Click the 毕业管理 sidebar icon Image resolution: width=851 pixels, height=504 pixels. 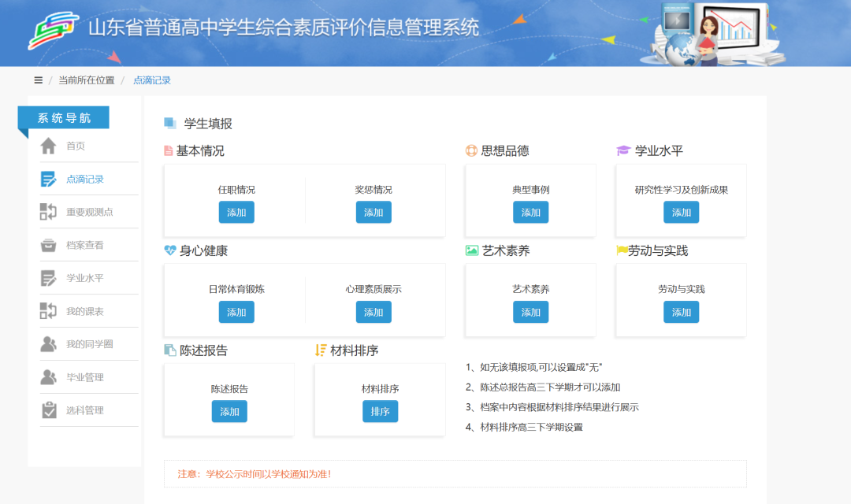49,377
